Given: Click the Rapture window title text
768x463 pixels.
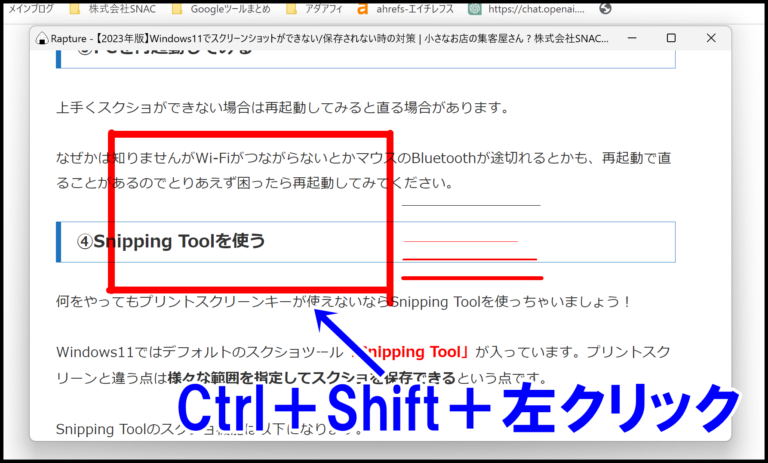Looking at the screenshot, I should [x=330, y=39].
